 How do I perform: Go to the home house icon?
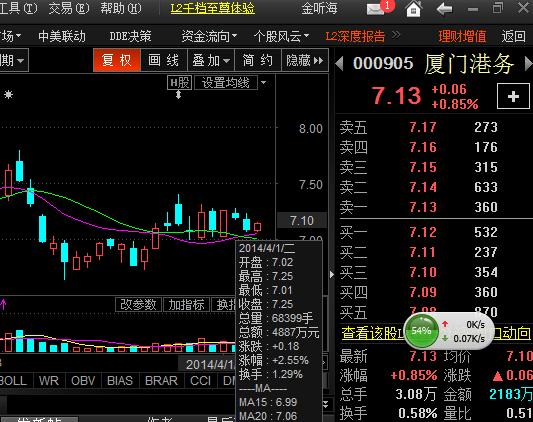414,9
